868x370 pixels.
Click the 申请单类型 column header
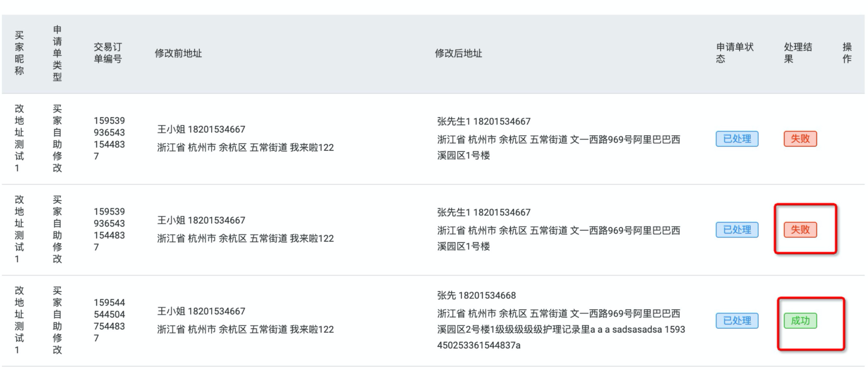[57, 53]
